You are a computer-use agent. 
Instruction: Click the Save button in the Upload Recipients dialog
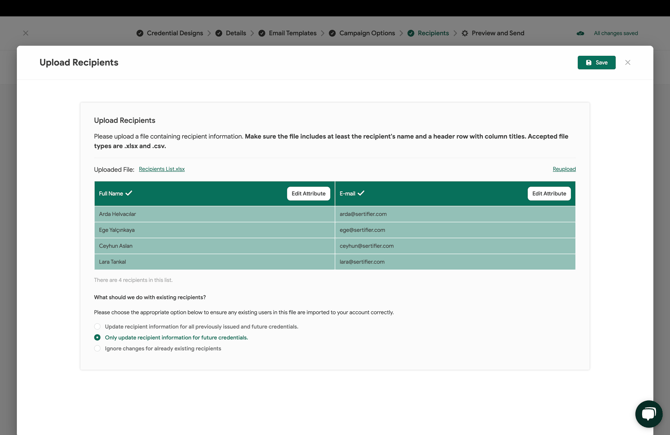(x=597, y=62)
